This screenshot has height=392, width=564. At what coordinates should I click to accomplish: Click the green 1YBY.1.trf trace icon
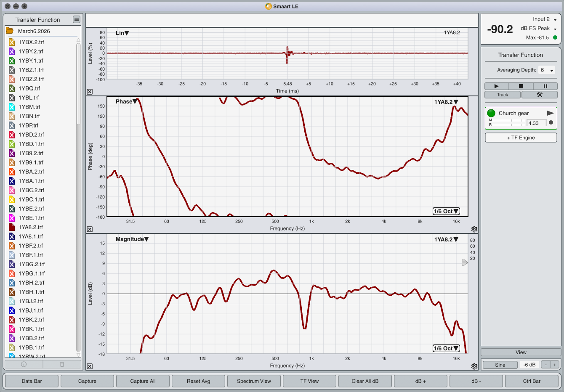point(12,61)
